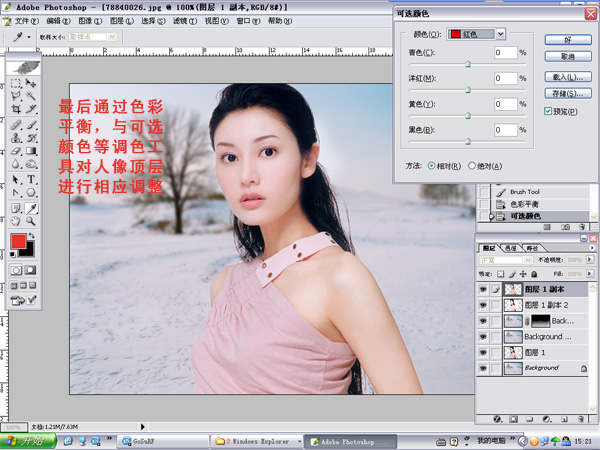This screenshot has height=450, width=600.
Task: Choose the Ellipse shape tool
Action: pyautogui.click(x=31, y=192)
